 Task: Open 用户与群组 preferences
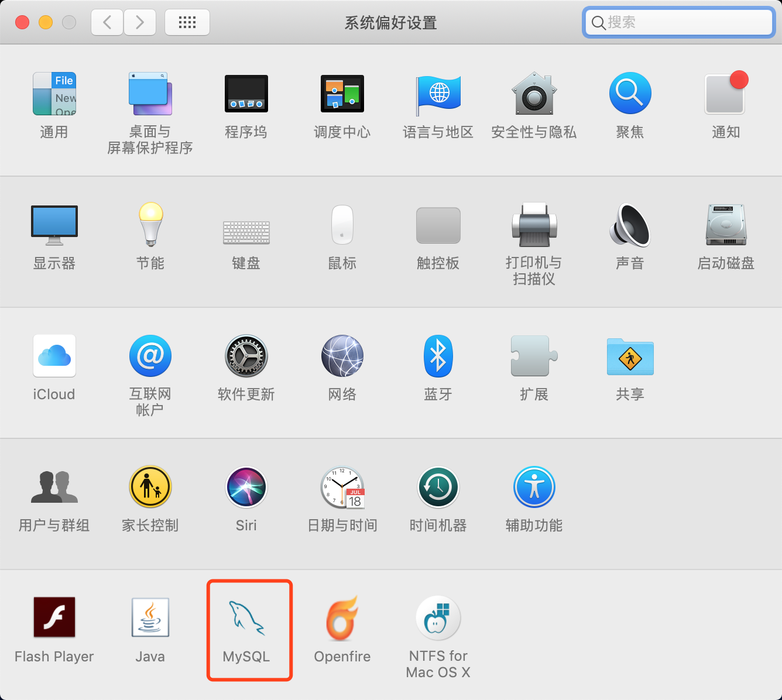point(54,487)
